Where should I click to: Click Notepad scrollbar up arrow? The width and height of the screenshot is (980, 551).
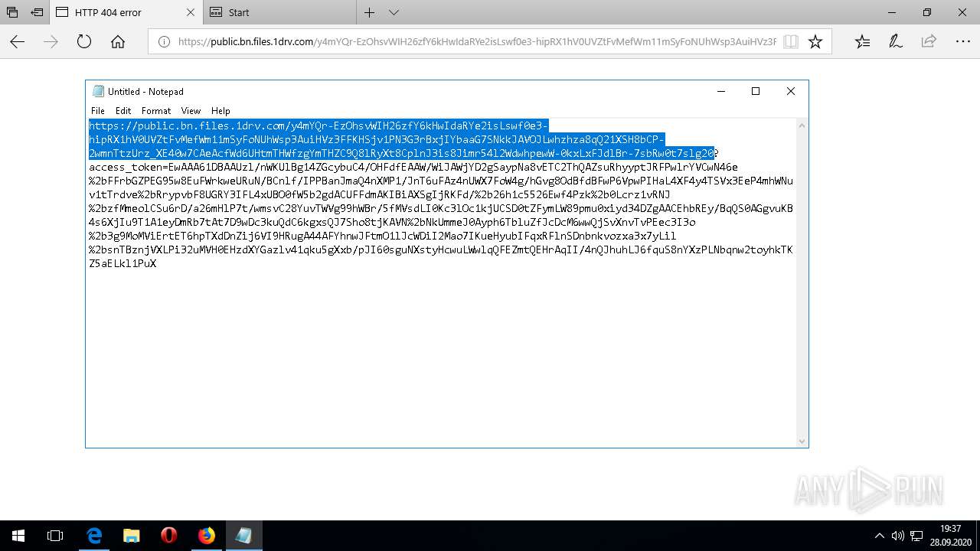pos(802,126)
